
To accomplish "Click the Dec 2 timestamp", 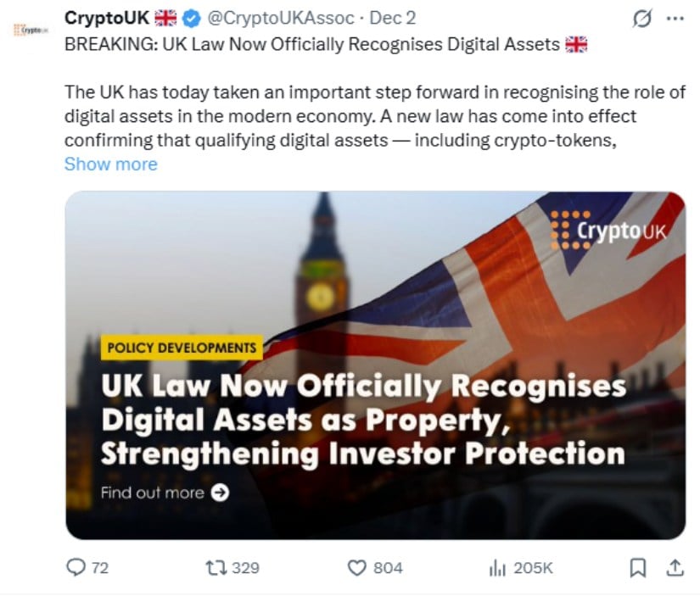I will [x=392, y=19].
